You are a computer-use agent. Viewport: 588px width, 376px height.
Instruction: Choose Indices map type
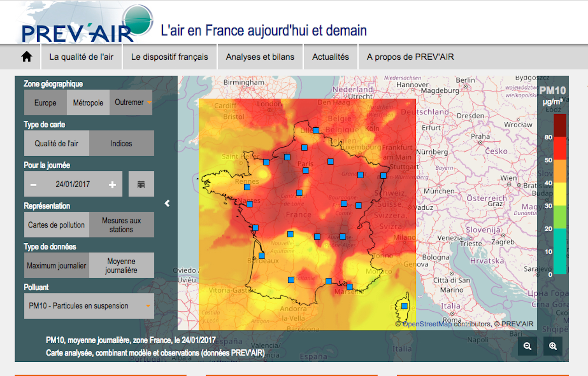click(x=121, y=143)
